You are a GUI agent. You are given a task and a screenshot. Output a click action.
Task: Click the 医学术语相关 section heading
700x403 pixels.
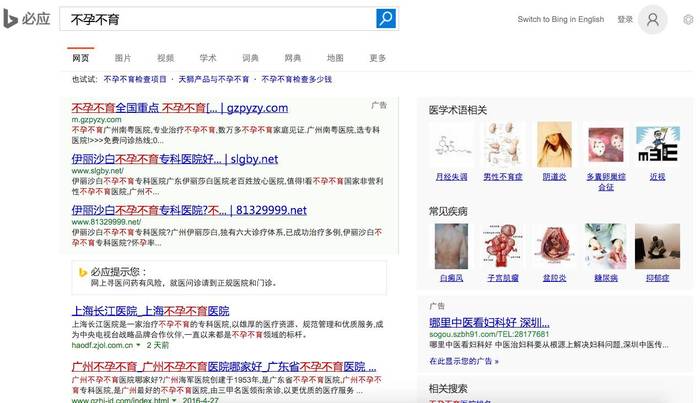458,110
